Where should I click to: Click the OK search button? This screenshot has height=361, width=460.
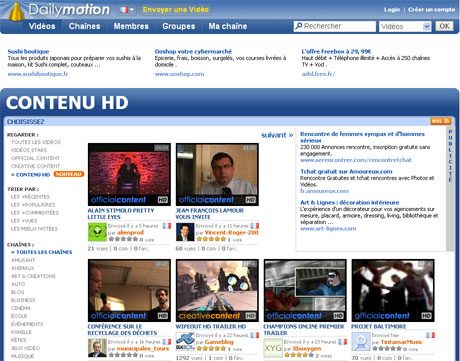click(444, 26)
